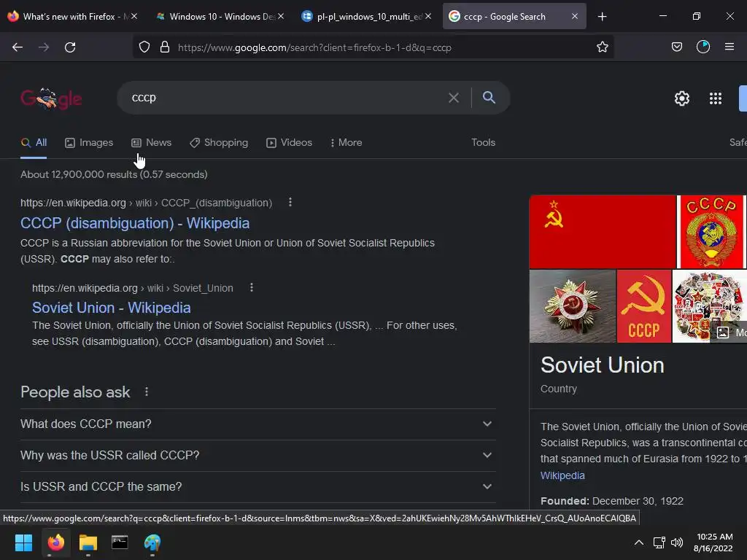
Task: Close the cccp Google Search tab
Action: 575,17
